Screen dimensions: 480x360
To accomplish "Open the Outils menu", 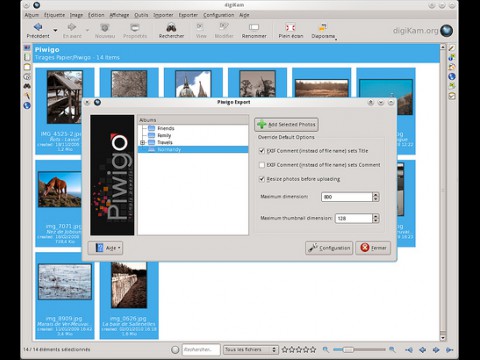I will [141, 15].
